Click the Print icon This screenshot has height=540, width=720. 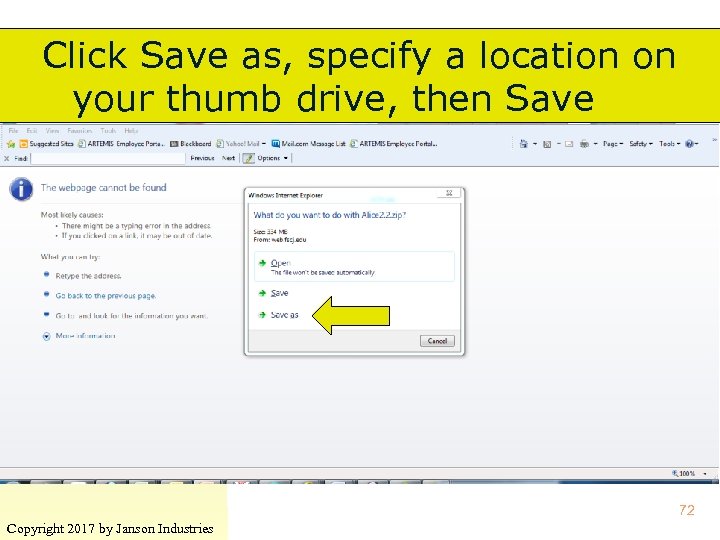click(584, 144)
